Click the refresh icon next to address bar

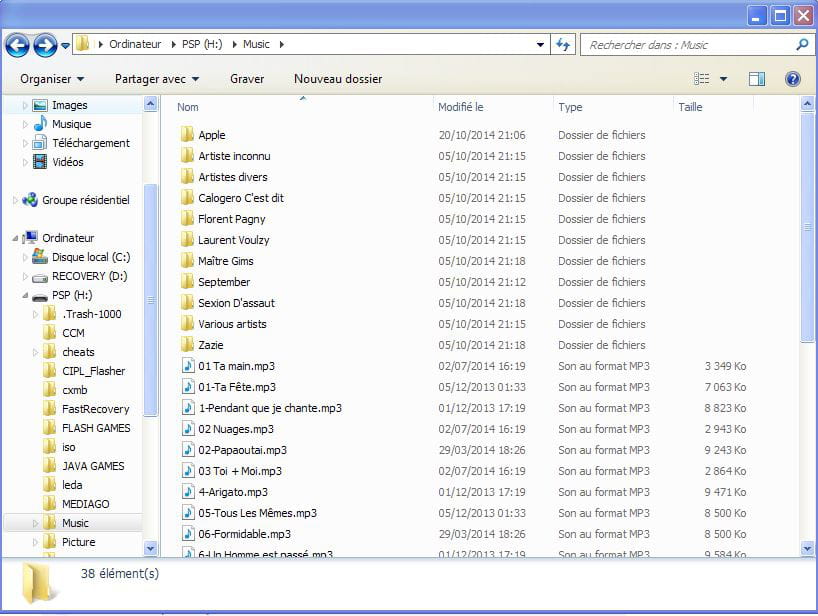pyautogui.click(x=563, y=44)
